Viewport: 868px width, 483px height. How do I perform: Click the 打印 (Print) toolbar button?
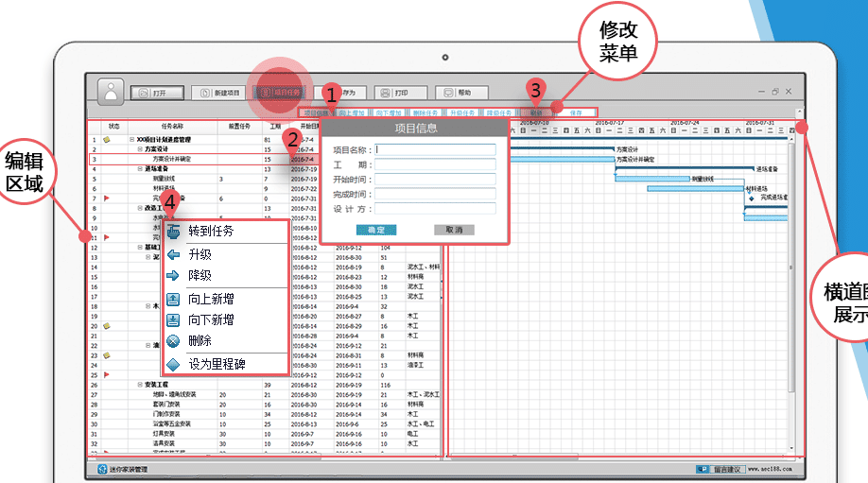tap(395, 93)
